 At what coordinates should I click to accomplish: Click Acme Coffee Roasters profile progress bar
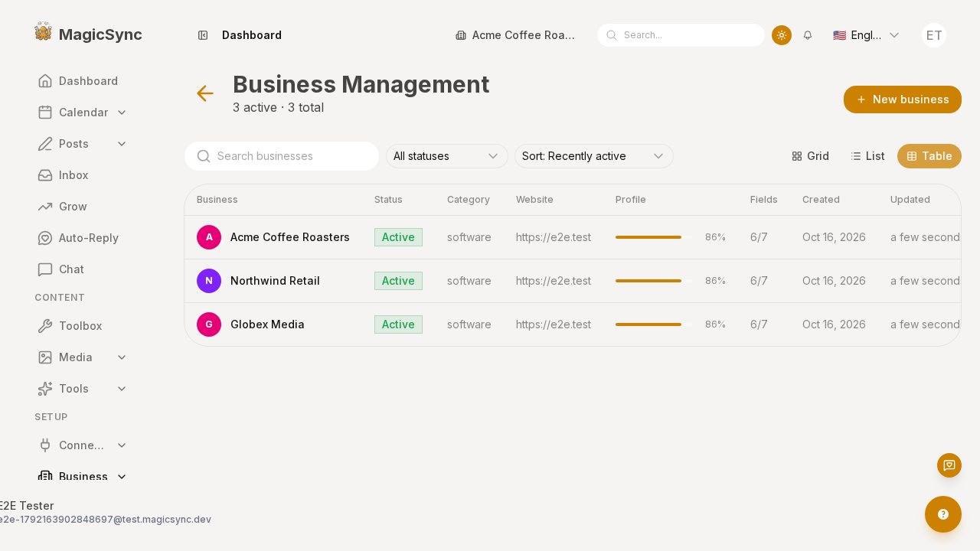654,237
